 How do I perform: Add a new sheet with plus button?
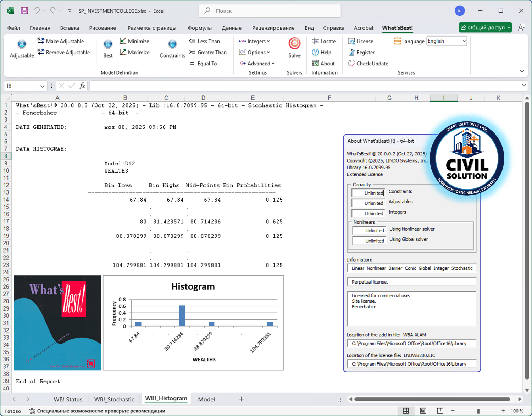[241, 399]
